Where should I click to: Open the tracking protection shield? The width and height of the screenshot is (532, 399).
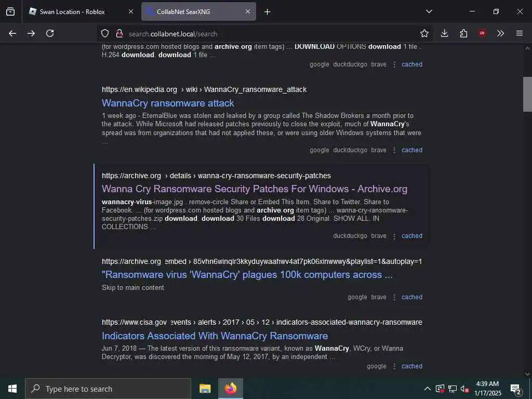pos(105,33)
